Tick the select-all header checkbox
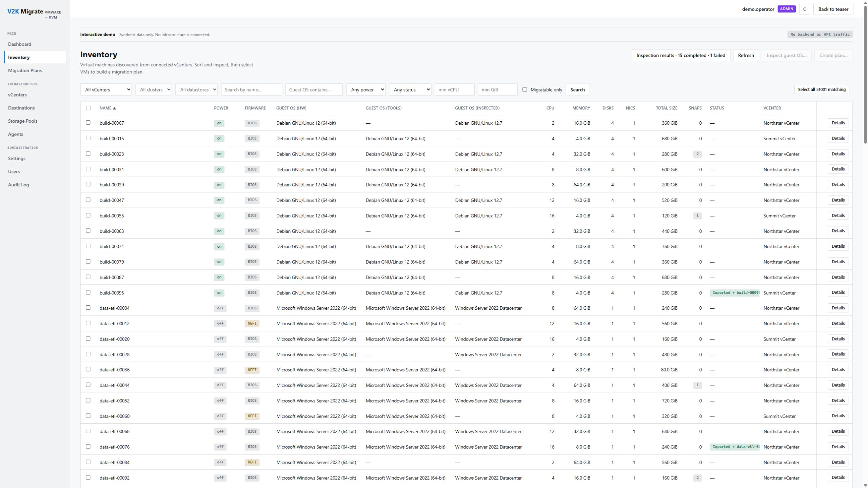This screenshot has width=868, height=488. (88, 108)
